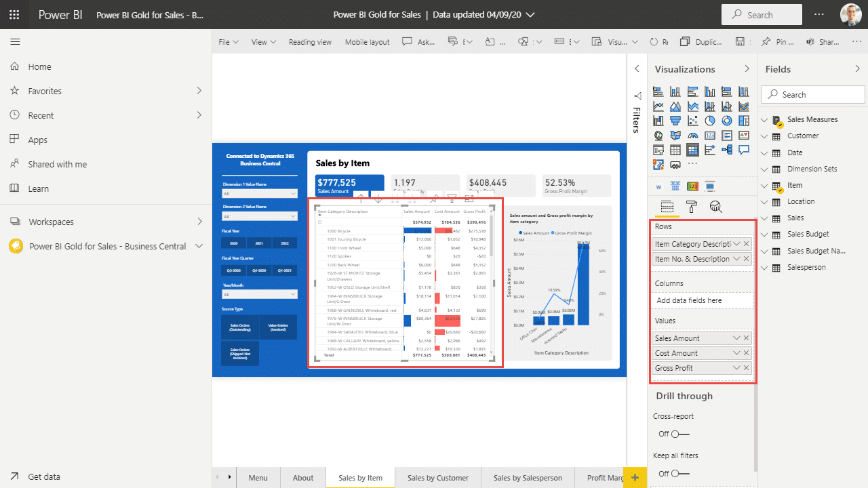The height and width of the screenshot is (488, 868).
Task: Click the user profile avatar
Action: [x=851, y=14]
